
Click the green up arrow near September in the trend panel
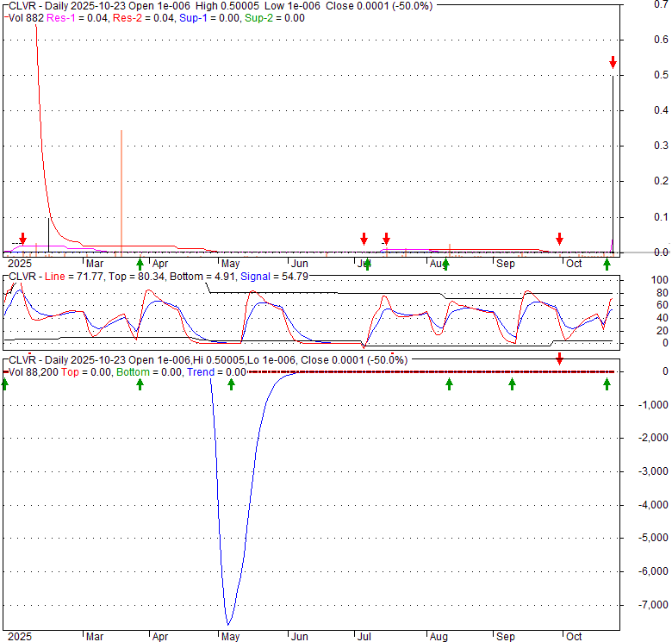512,383
